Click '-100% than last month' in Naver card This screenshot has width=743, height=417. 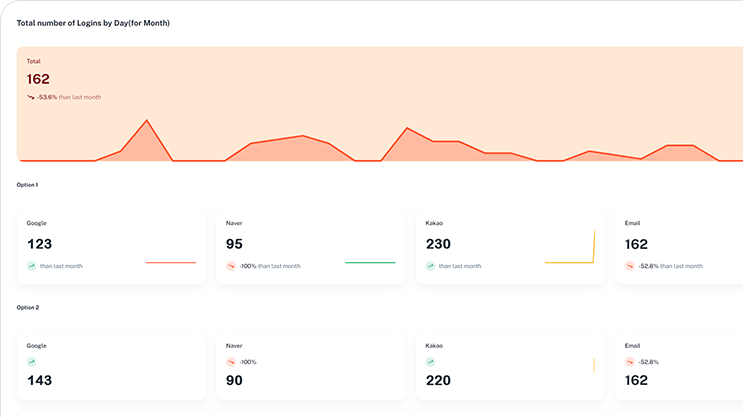click(270, 266)
